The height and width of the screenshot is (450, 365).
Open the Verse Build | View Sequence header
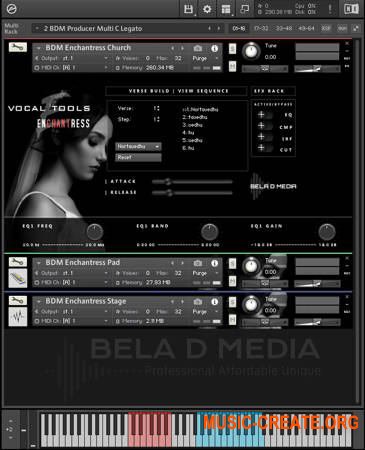click(177, 91)
